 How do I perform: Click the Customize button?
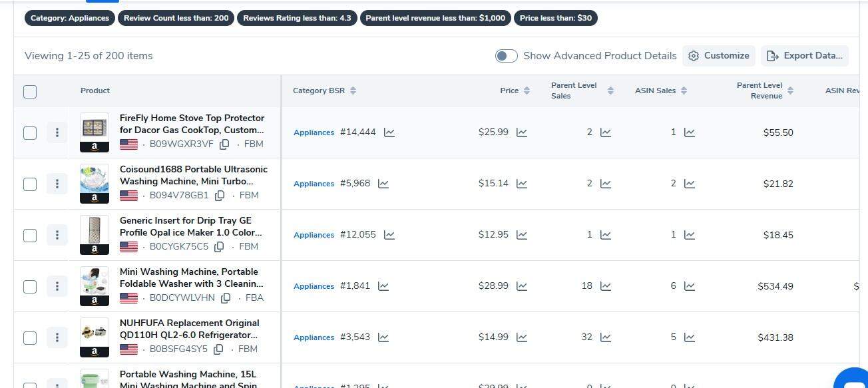(719, 56)
